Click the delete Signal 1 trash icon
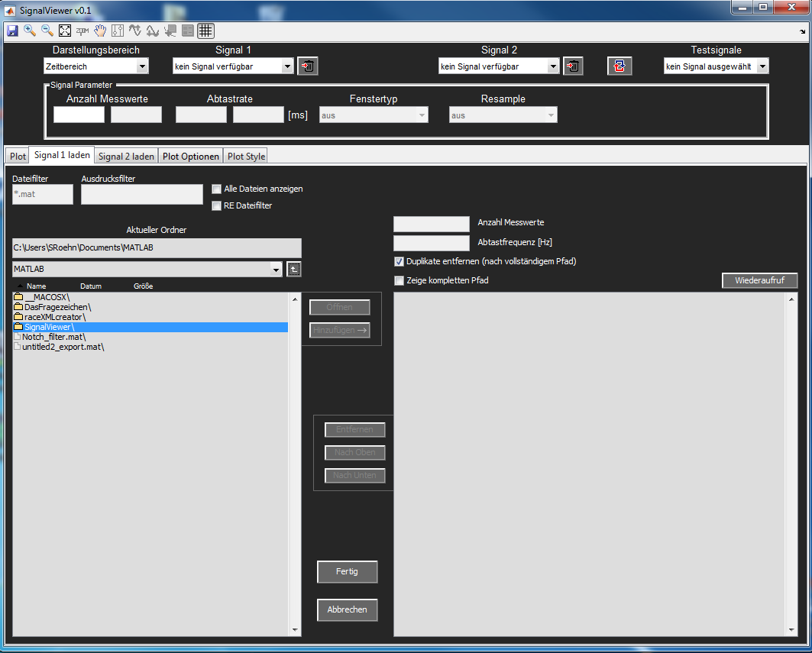This screenshot has width=812, height=653. coord(308,66)
